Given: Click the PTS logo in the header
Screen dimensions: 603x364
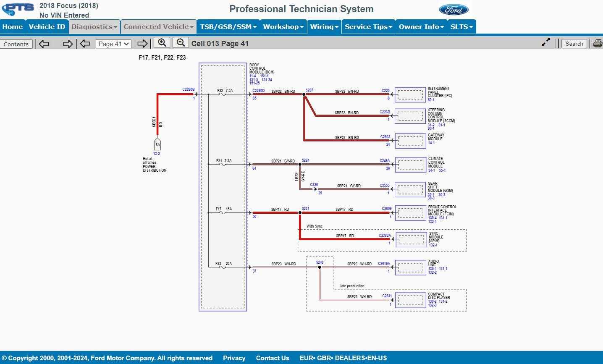Looking at the screenshot, I should [18, 9].
